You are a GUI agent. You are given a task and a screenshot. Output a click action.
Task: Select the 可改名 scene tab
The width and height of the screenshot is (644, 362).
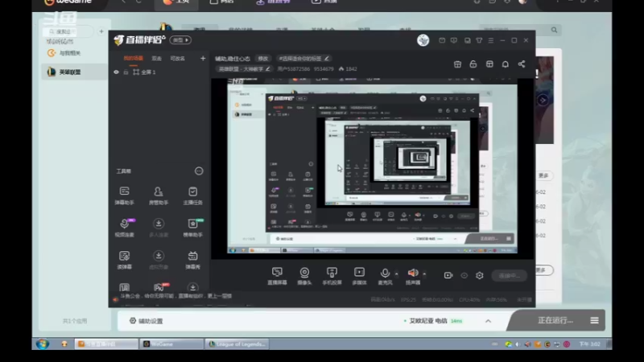[x=177, y=58]
